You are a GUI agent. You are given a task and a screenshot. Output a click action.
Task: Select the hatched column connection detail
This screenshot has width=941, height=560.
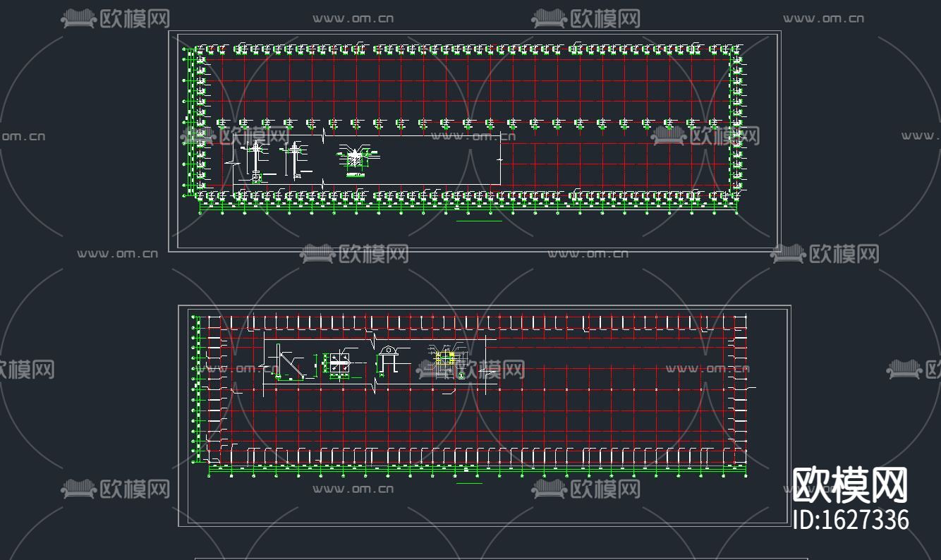(x=354, y=158)
